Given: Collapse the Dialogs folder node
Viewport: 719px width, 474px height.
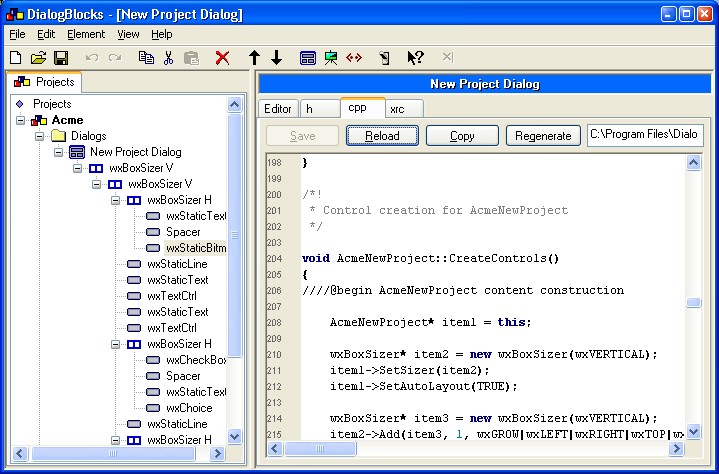Looking at the screenshot, I should [x=39, y=136].
